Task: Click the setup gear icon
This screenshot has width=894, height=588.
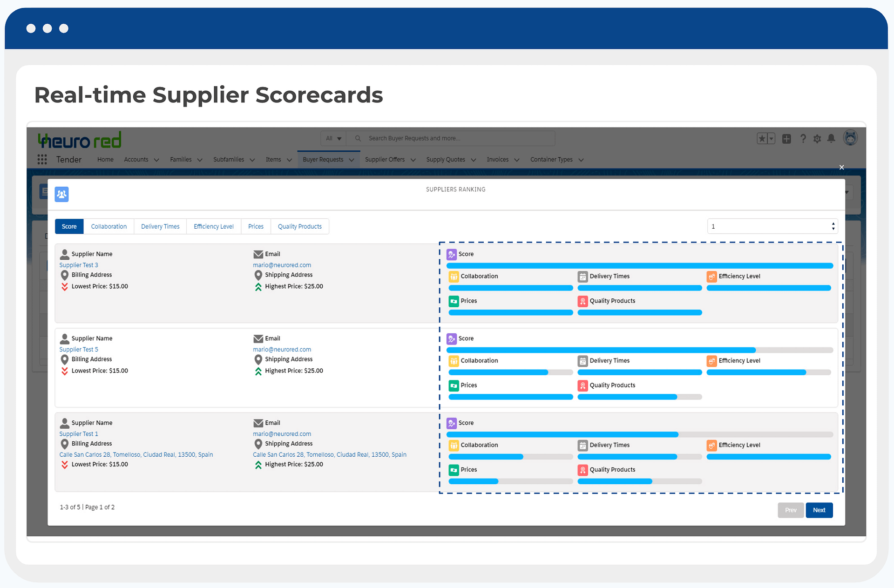Action: pos(817,138)
